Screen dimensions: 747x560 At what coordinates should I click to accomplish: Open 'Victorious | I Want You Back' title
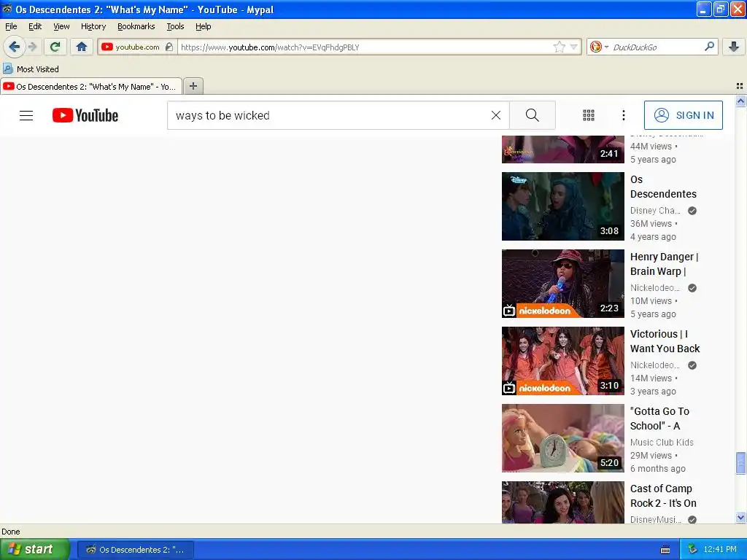pos(665,341)
